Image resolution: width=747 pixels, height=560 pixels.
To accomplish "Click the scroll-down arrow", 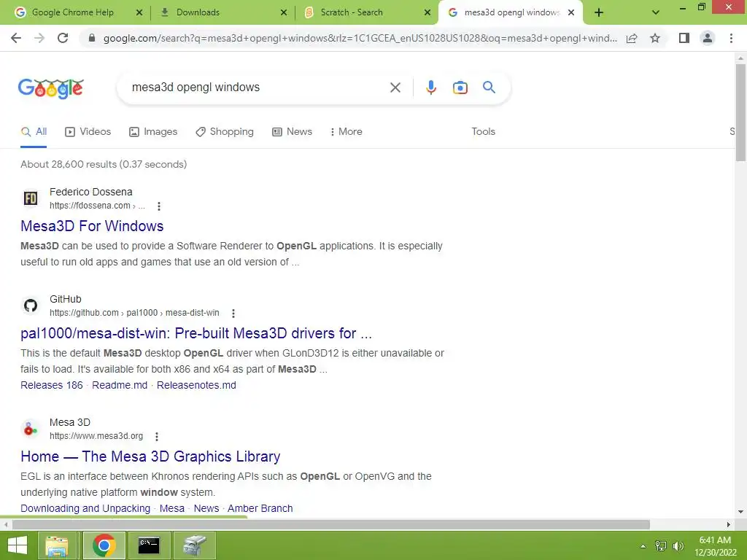I will pyautogui.click(x=740, y=512).
